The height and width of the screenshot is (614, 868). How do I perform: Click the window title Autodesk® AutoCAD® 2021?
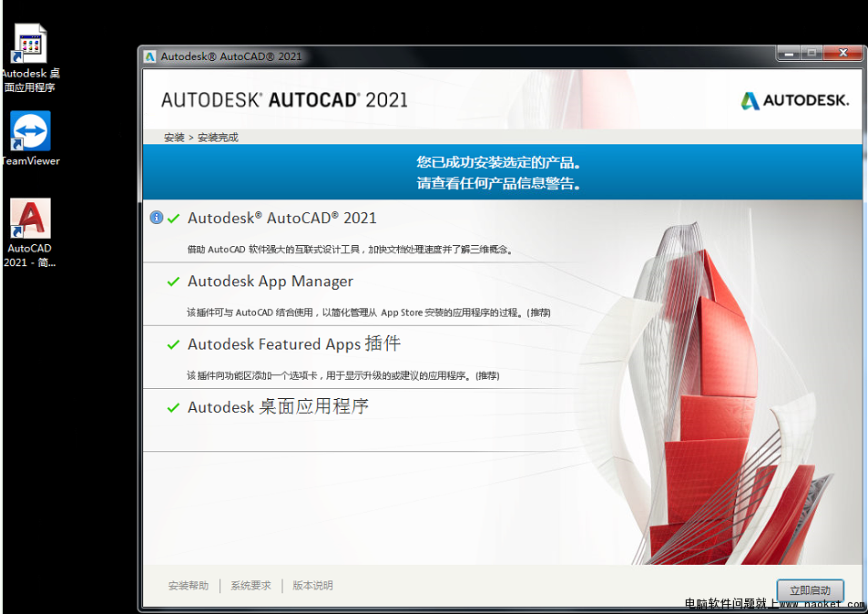231,56
